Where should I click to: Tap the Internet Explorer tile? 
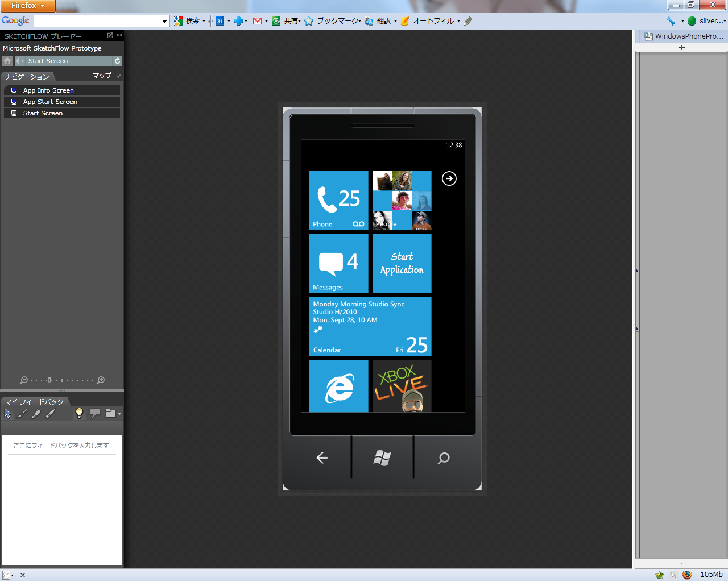pos(339,386)
